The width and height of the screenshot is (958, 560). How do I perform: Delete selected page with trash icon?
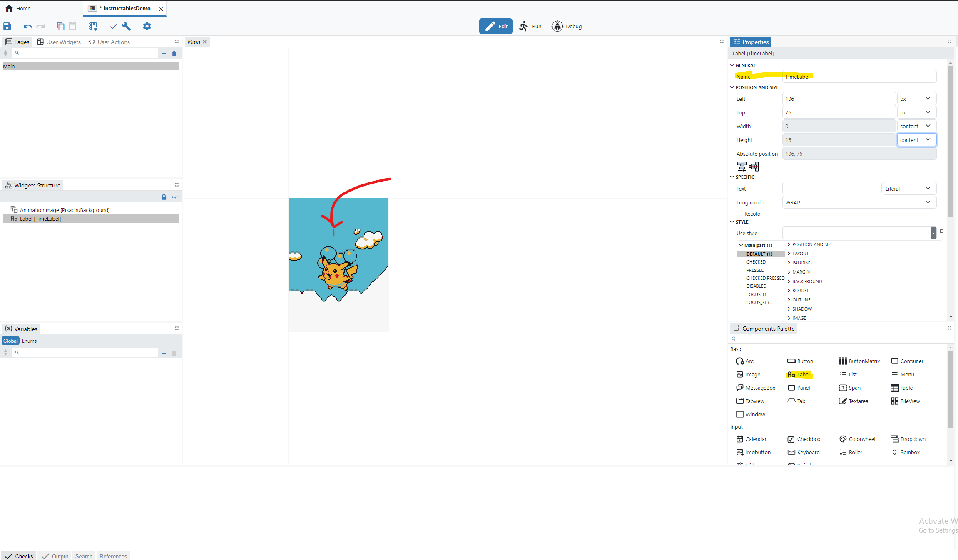[174, 54]
